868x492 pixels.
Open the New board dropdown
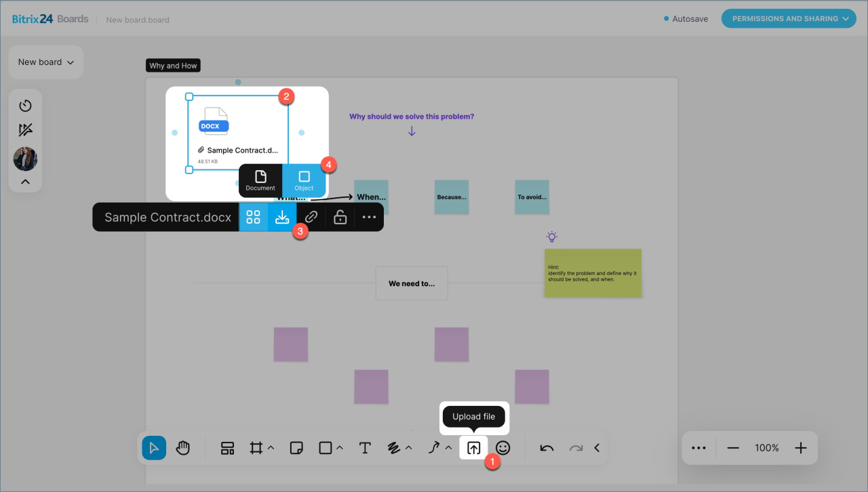click(x=46, y=62)
